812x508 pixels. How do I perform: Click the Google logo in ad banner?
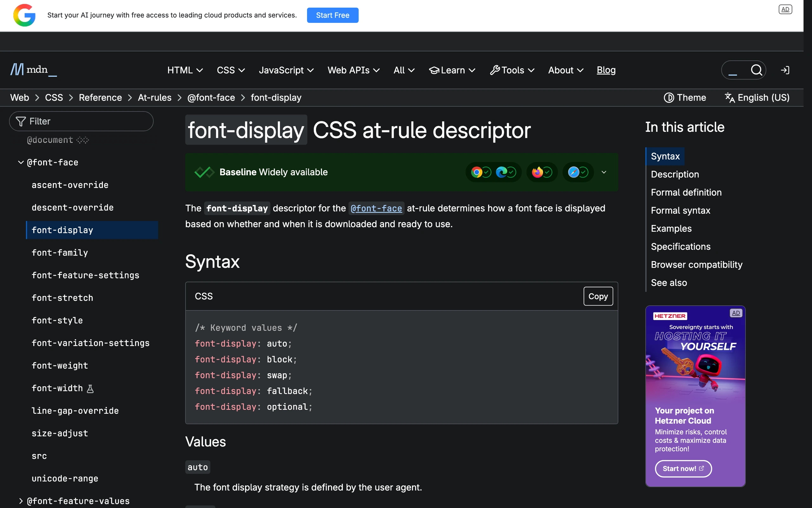pos(24,15)
